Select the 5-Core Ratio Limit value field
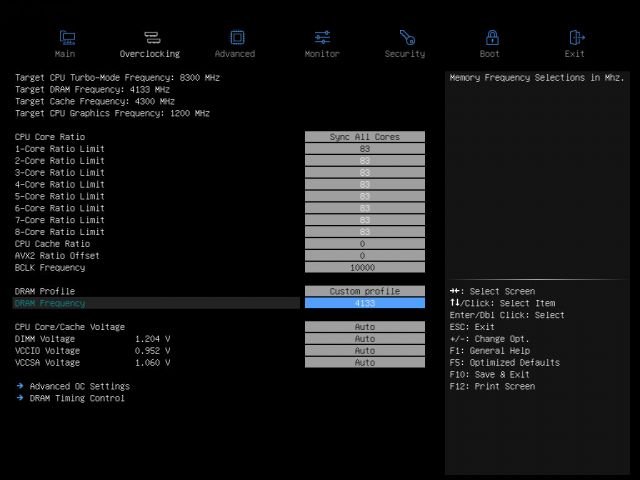Screen dimensions: 640x480 coord(365,196)
